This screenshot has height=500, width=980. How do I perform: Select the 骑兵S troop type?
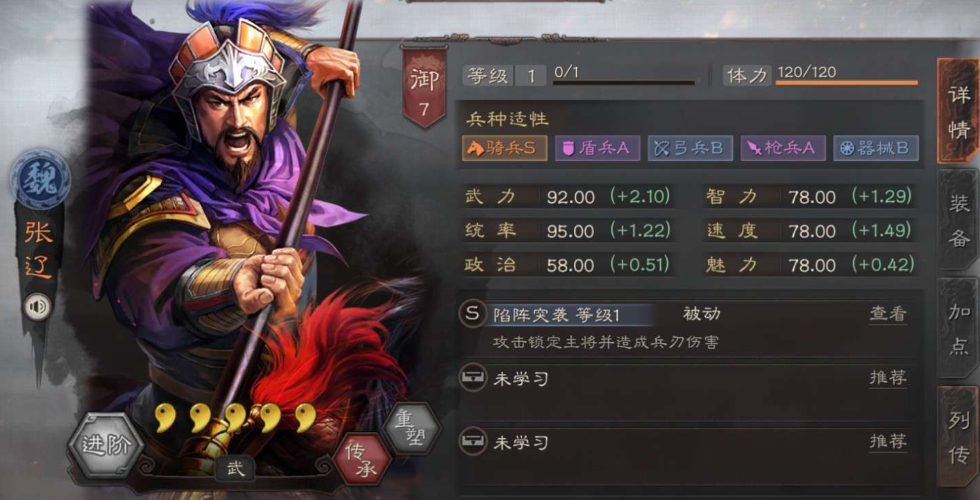tap(505, 148)
